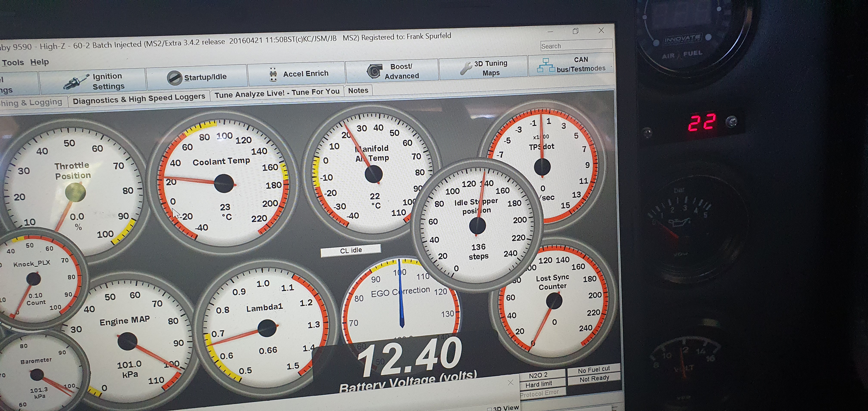
Task: Close the small popup panel X
Action: pyautogui.click(x=510, y=382)
